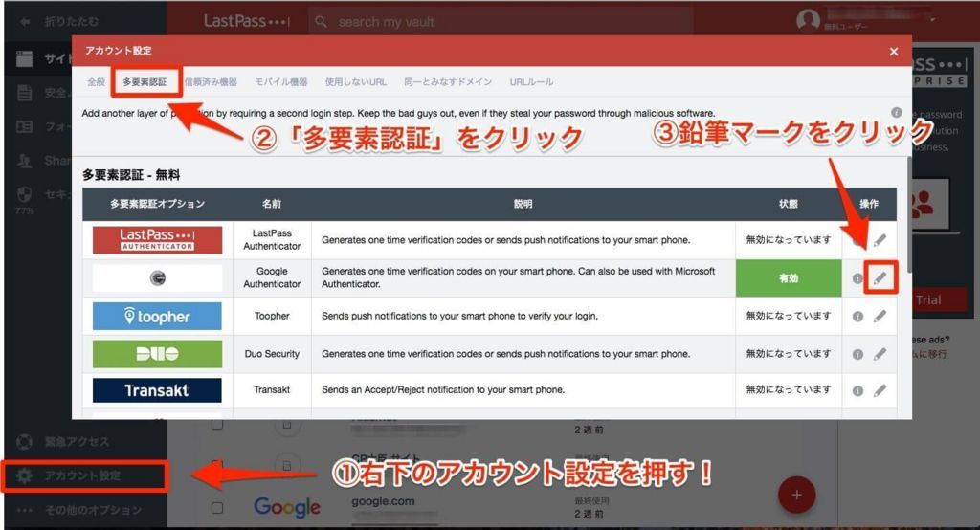Click the Google logo in vault list
The height and width of the screenshot is (530, 980).
click(x=287, y=507)
